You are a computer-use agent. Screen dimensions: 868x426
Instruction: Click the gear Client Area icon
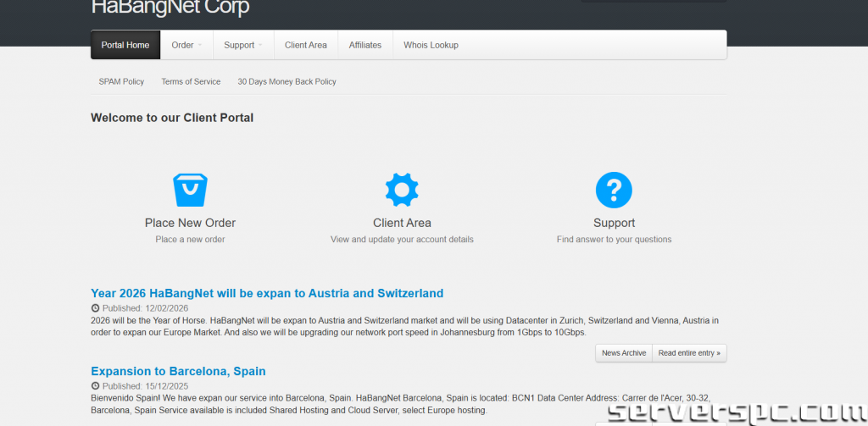[x=402, y=191]
